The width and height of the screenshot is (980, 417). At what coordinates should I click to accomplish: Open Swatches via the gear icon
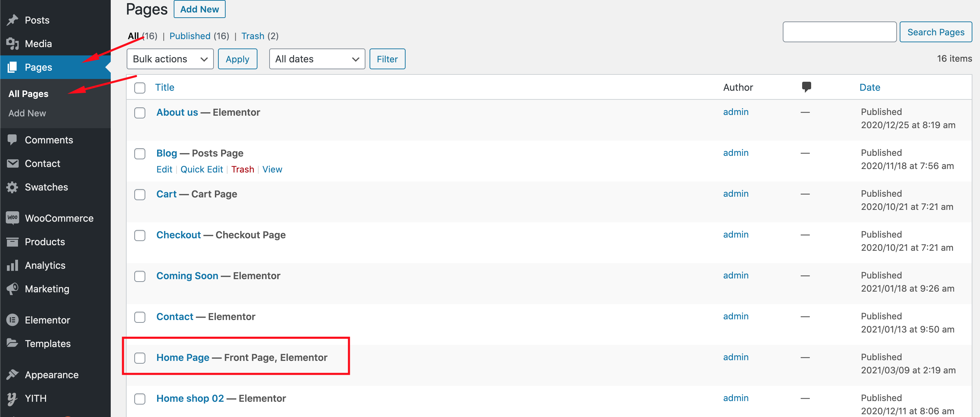[x=12, y=187]
